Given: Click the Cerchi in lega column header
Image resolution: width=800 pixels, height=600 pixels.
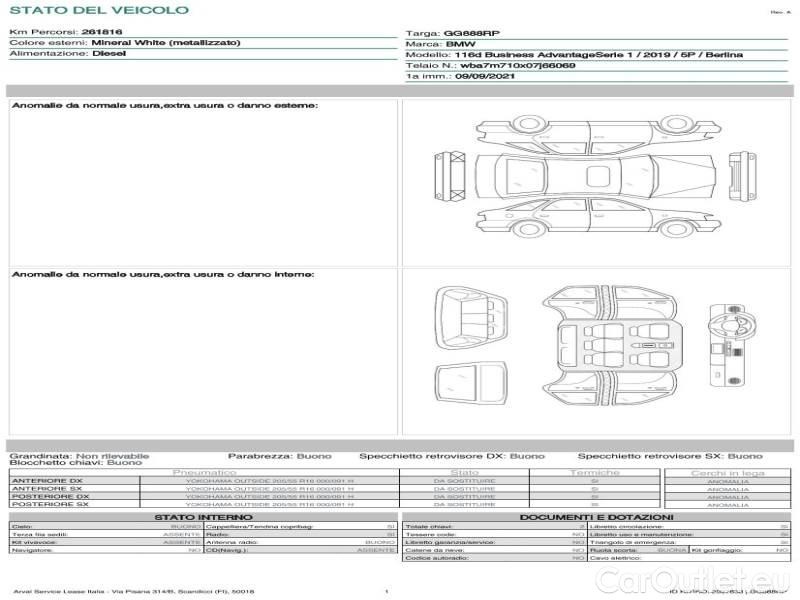Looking at the screenshot, I should tap(727, 472).
